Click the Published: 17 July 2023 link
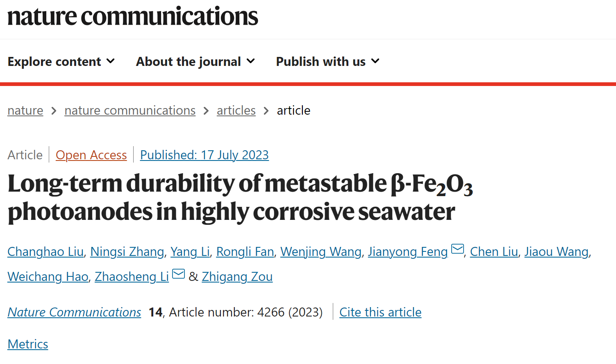This screenshot has height=364, width=616. click(205, 155)
